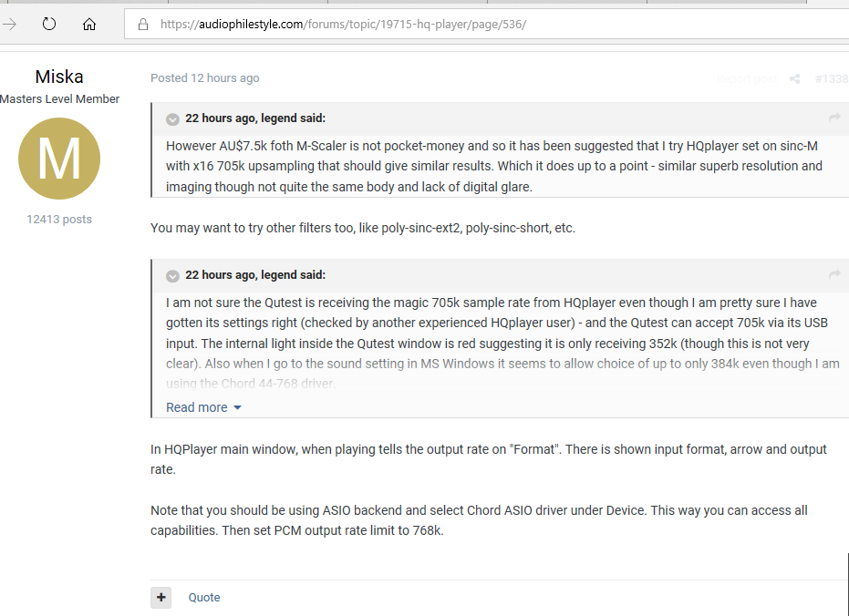The height and width of the screenshot is (616, 849).
Task: Open post permalink #1338
Action: [832, 79]
